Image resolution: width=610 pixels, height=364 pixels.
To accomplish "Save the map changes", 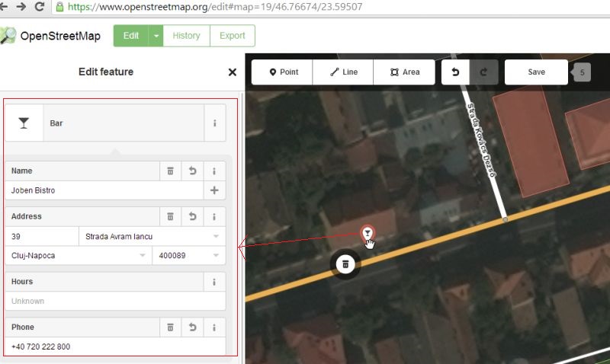I will (536, 72).
